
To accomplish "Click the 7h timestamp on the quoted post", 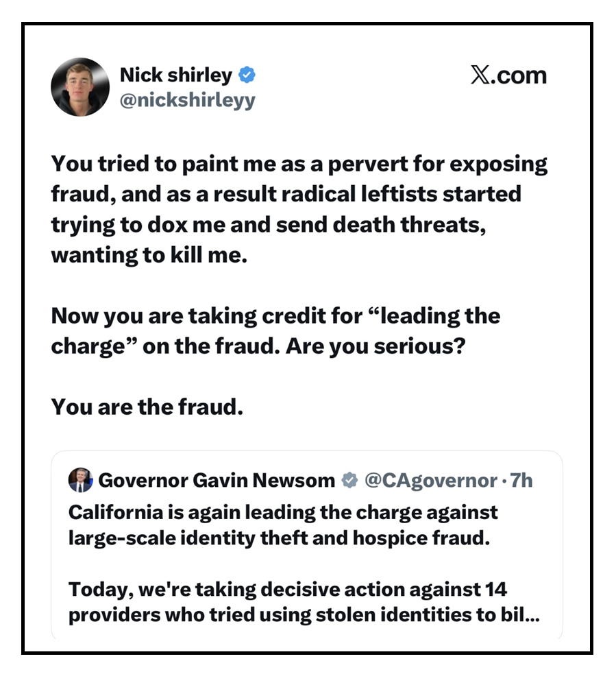I will (519, 481).
